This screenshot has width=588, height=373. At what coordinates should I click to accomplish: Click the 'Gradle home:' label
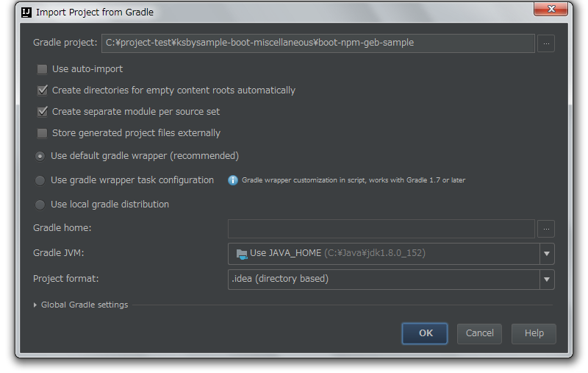pos(62,228)
